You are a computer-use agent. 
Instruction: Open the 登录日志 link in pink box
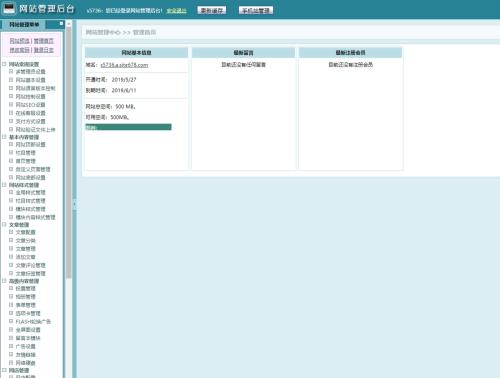point(44,50)
